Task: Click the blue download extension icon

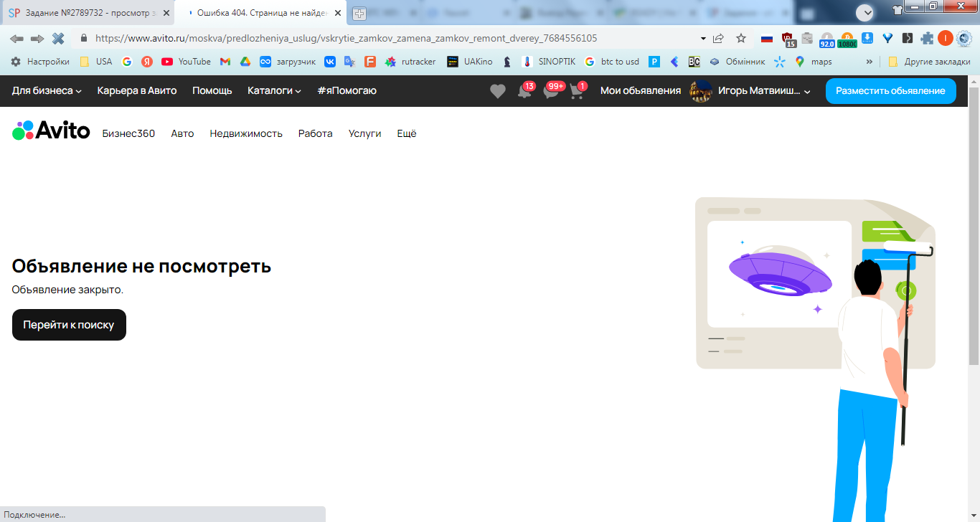Action: tap(867, 39)
